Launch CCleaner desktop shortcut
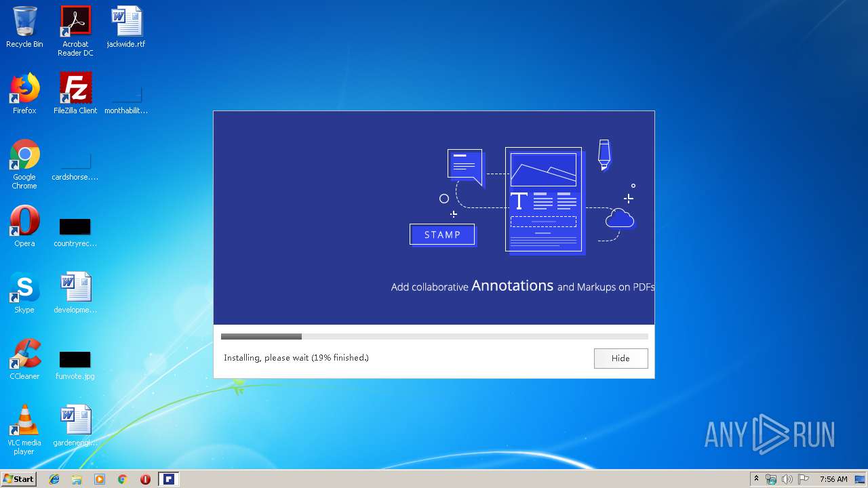Image resolution: width=868 pixels, height=488 pixels. tap(24, 359)
